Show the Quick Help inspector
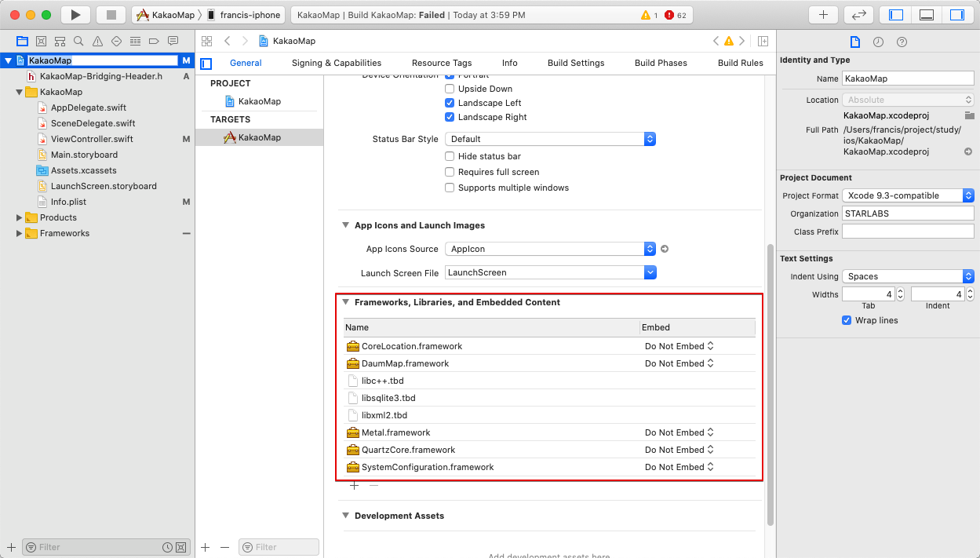 [902, 42]
